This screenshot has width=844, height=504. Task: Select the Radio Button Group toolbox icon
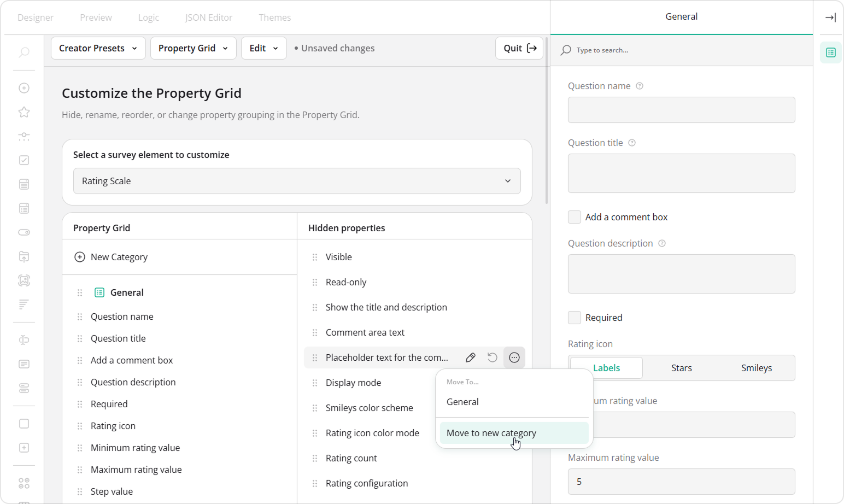(24, 88)
